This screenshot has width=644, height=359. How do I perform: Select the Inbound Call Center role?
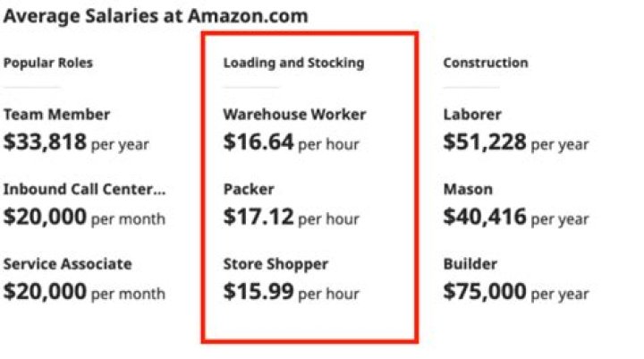(x=85, y=189)
